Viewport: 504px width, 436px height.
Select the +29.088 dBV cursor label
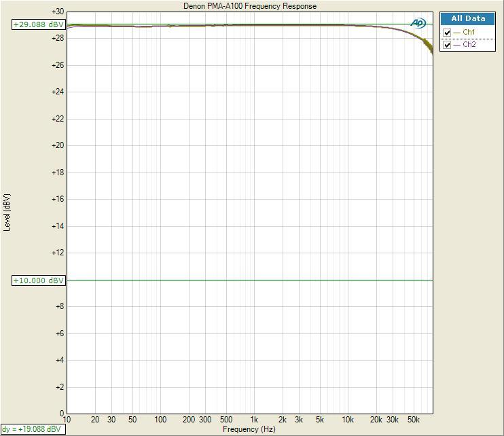tap(39, 24)
